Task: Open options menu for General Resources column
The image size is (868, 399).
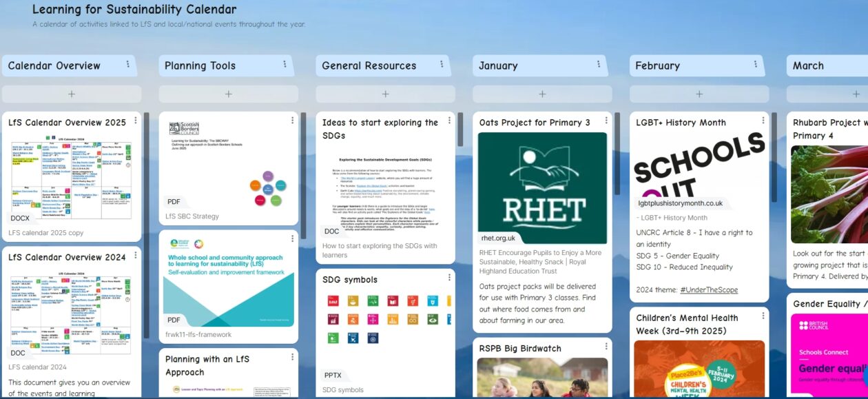Action: pos(442,65)
